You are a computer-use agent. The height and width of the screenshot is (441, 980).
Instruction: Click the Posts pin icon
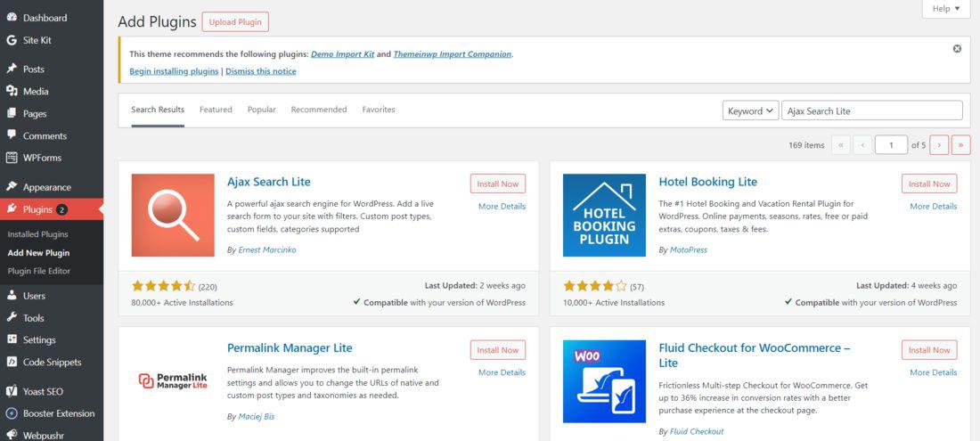click(x=12, y=69)
